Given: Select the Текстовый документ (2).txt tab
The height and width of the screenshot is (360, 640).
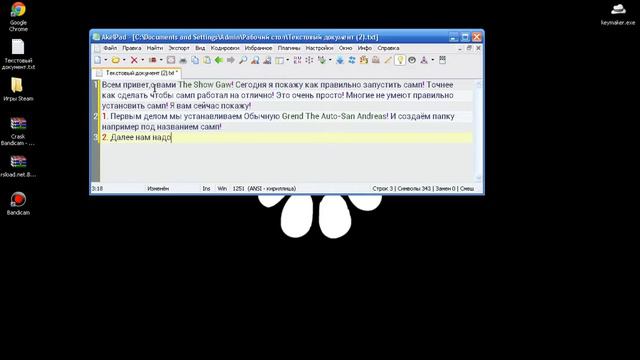Looking at the screenshot, I should (x=137, y=73).
